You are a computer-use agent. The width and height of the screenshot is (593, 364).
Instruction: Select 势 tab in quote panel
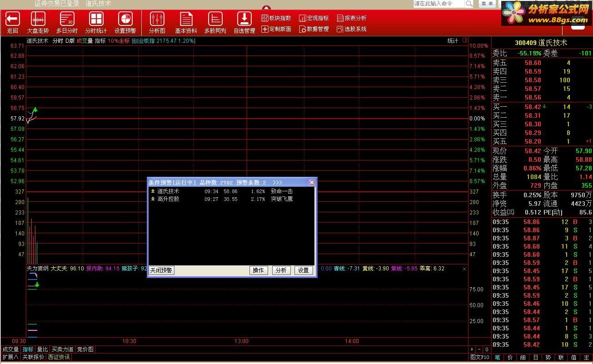tap(548, 358)
